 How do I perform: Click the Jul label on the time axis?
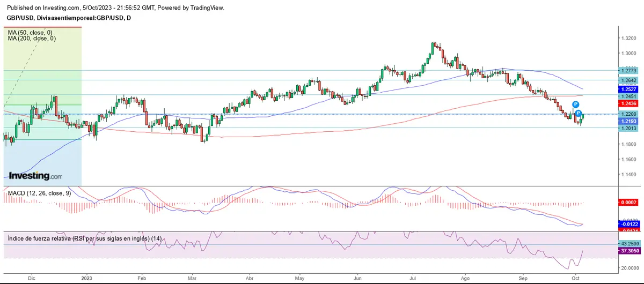pyautogui.click(x=413, y=279)
